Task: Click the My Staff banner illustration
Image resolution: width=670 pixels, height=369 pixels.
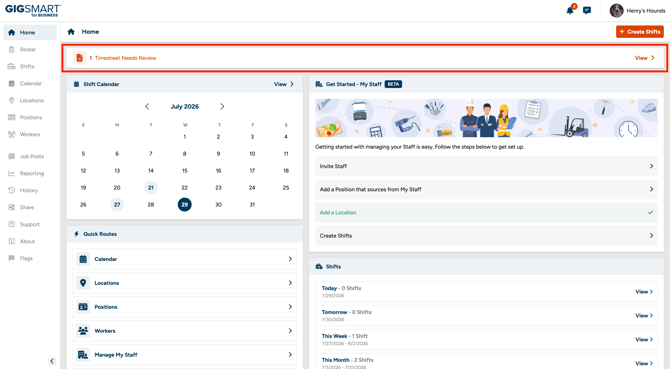Action: [486, 118]
